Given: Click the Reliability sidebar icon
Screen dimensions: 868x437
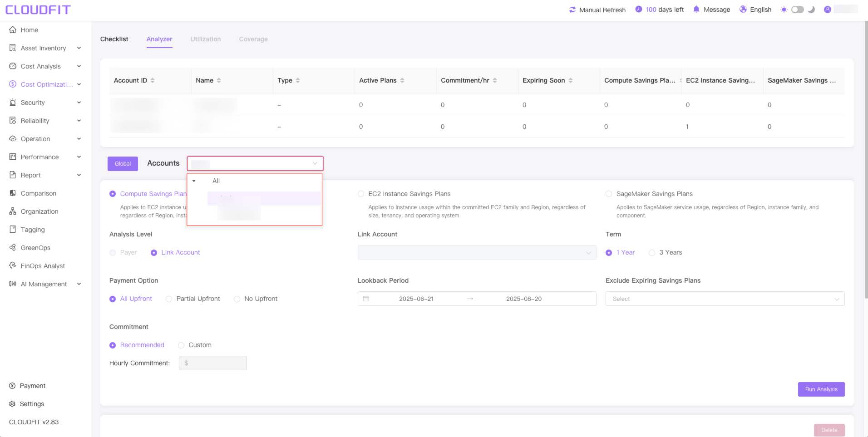Looking at the screenshot, I should 13,121.
